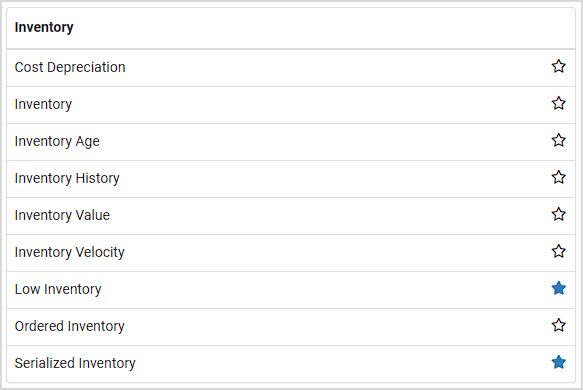Add Inventory History to favorites star
Screen dimensions: 583x390
(x=558, y=177)
